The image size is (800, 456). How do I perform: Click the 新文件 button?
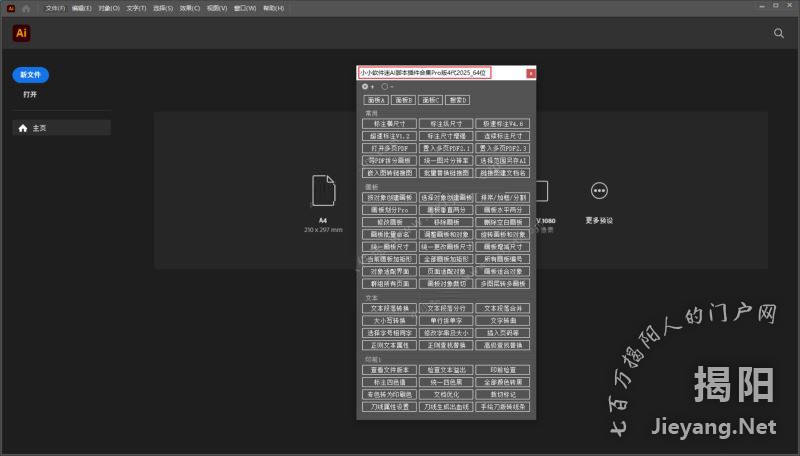(30, 75)
